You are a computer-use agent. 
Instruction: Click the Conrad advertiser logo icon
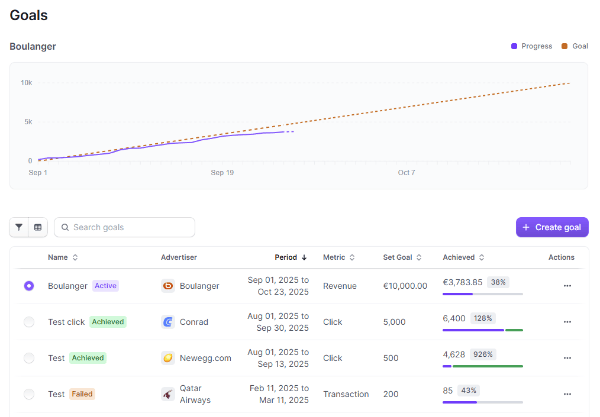point(168,321)
